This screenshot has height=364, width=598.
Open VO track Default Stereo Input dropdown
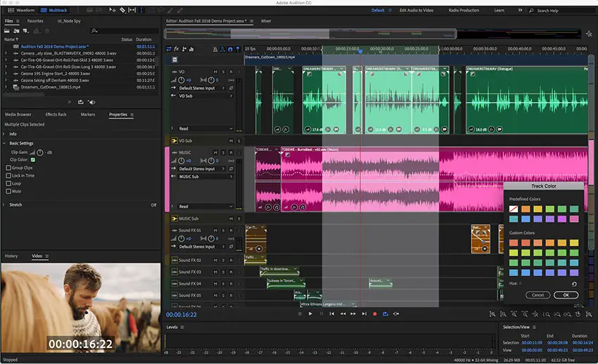click(202, 88)
